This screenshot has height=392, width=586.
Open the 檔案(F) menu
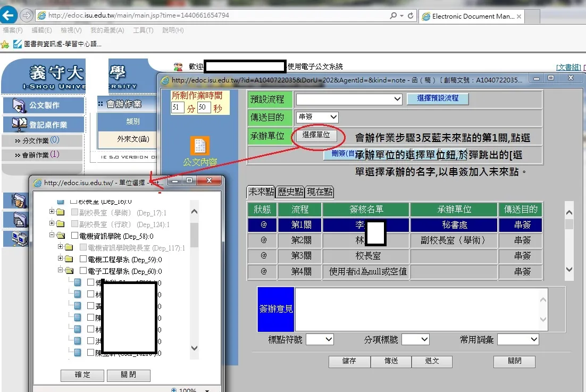pos(13,30)
